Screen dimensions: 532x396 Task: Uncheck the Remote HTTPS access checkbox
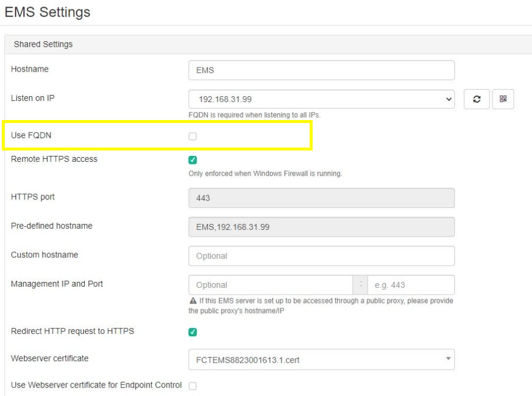(192, 160)
